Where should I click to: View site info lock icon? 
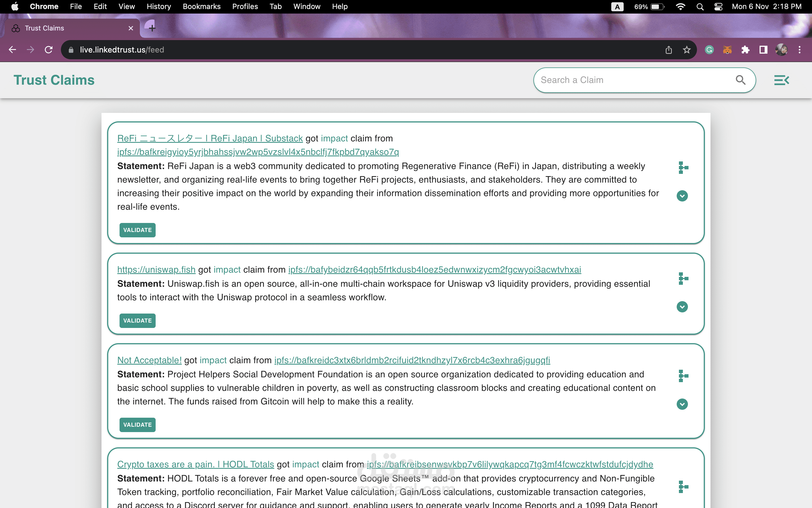[x=71, y=50]
